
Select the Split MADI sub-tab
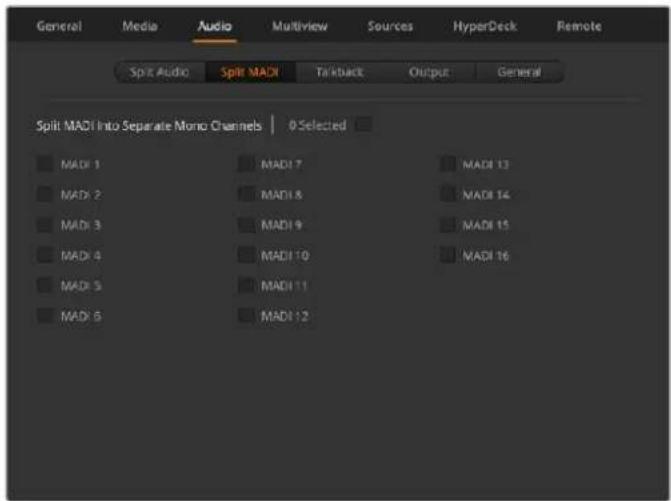click(250, 72)
